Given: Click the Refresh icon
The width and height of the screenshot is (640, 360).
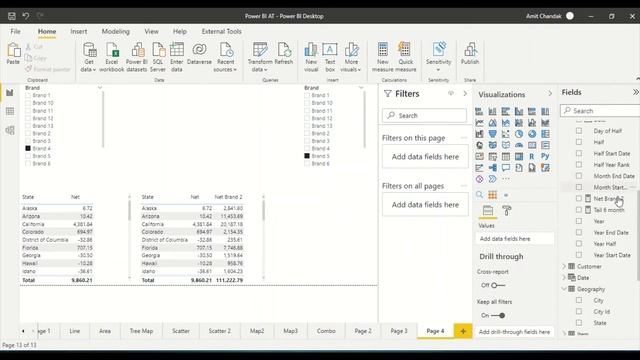Looking at the screenshot, I should (x=284, y=53).
